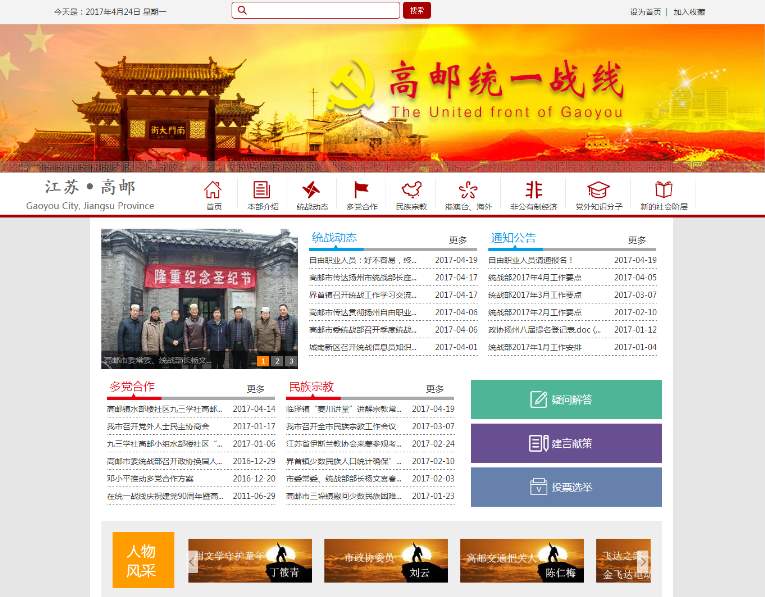Select the 民族宗教 map icon
The height and width of the screenshot is (597, 765).
tap(410, 190)
